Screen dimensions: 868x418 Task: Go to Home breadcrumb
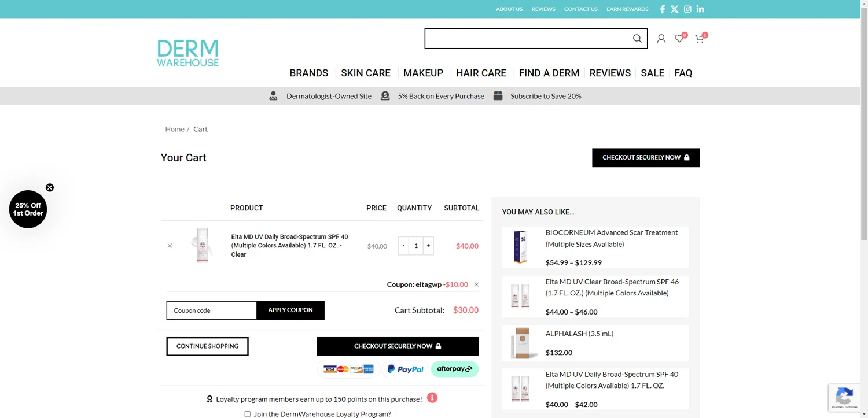click(175, 129)
